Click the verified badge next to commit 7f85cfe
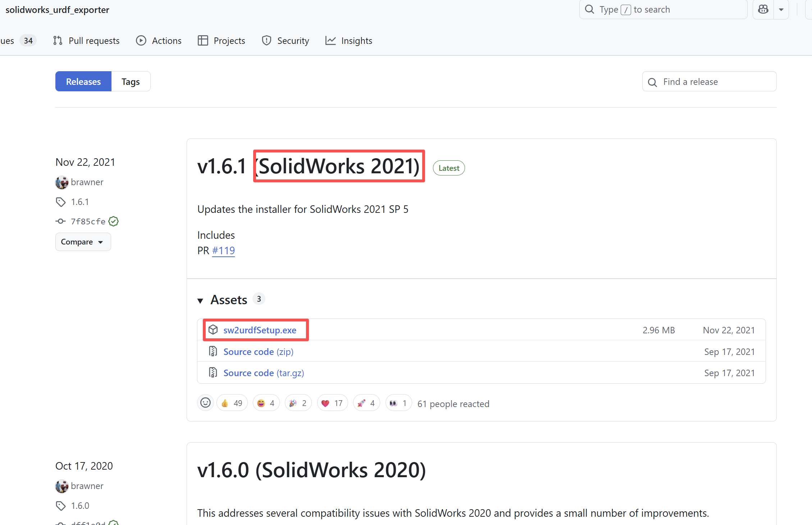Screen dimensions: 812x525 click(x=113, y=221)
